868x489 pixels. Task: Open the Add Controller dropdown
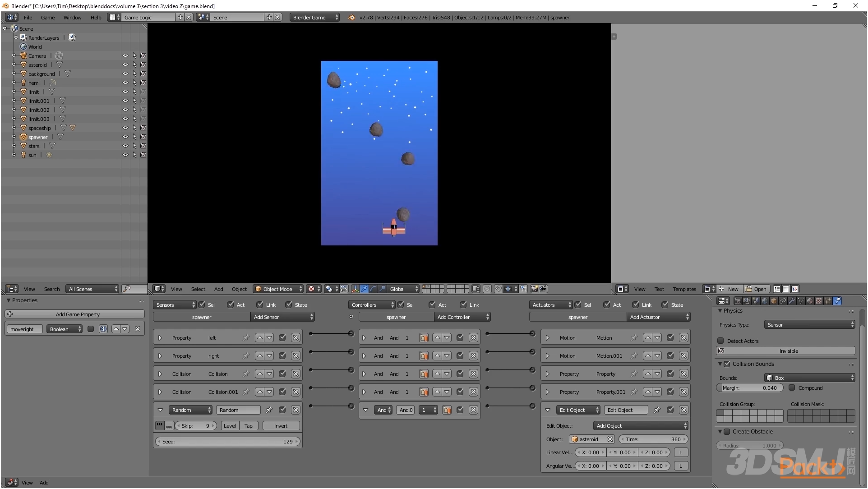(462, 317)
